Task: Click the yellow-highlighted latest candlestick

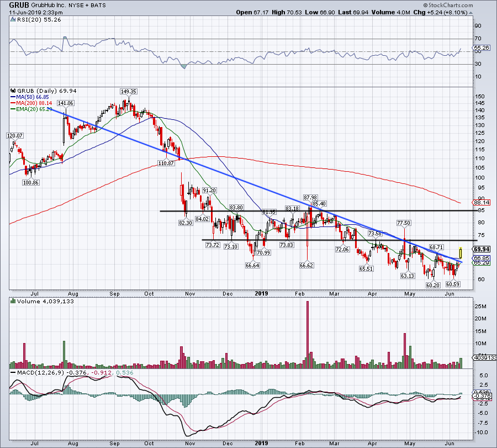Action: pos(461,252)
